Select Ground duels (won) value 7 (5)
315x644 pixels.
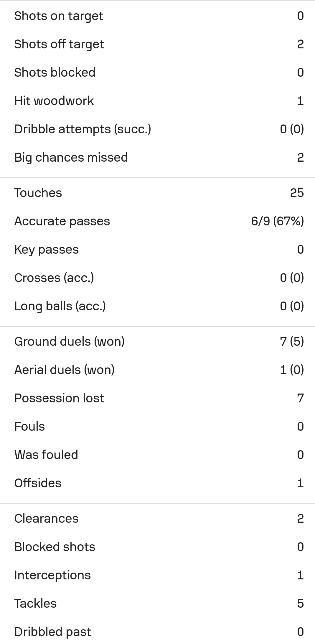[x=292, y=342]
